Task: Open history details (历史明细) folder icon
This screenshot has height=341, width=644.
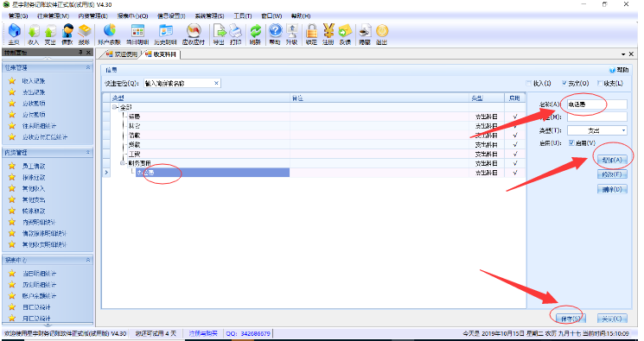Action: pyautogui.click(x=165, y=34)
